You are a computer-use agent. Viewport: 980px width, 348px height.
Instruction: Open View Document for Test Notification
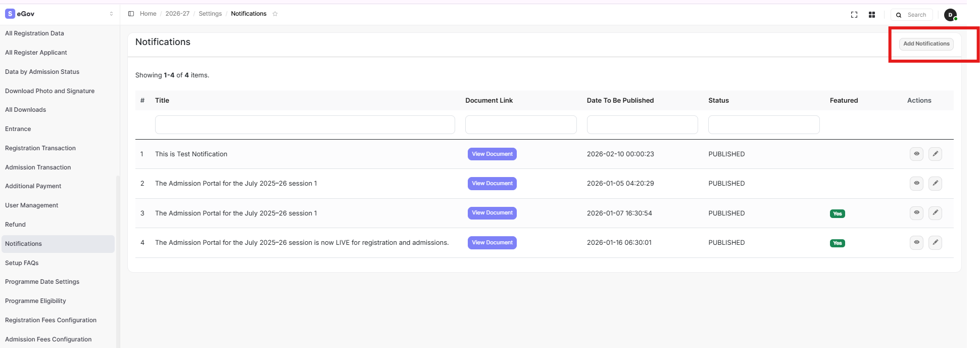[492, 154]
